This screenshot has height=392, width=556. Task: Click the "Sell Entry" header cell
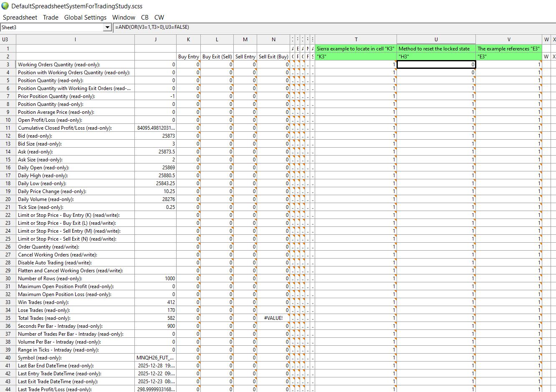pos(245,57)
